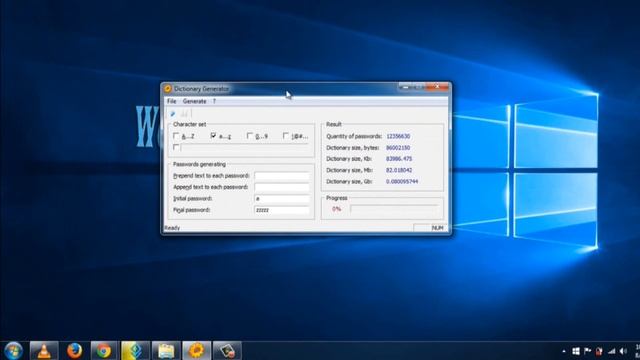
Task: Click the Dictionary size Kb value
Action: pos(399,159)
